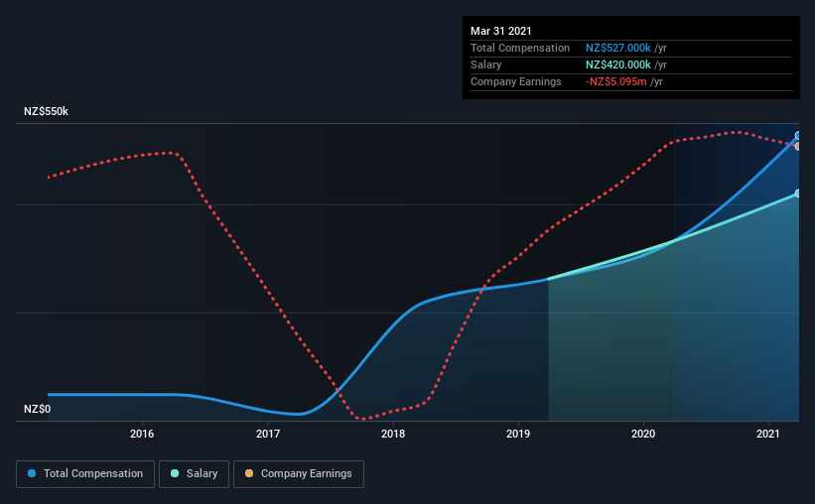
Task: Click the NZ$550k y-axis label
Action: tap(46, 111)
